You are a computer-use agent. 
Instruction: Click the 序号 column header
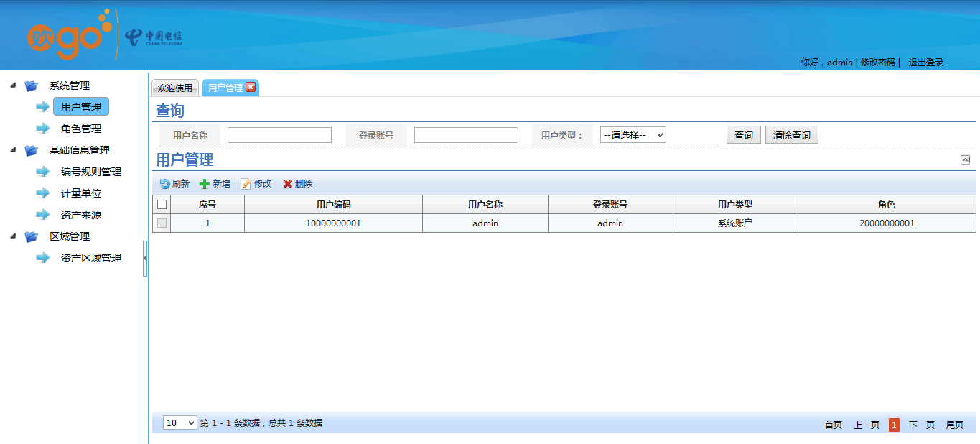(207, 205)
